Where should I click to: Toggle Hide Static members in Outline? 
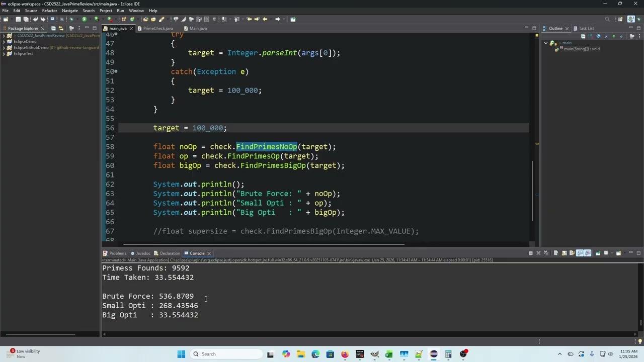pyautogui.click(x=606, y=36)
